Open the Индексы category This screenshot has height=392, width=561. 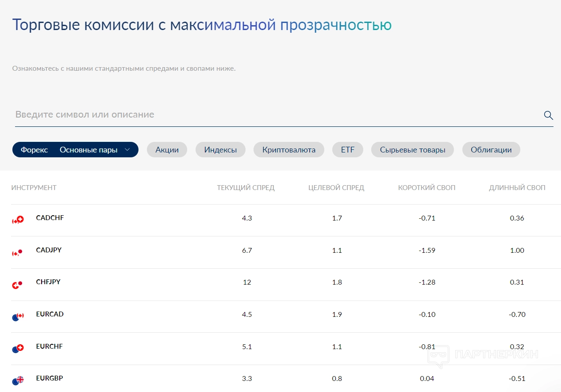click(220, 150)
